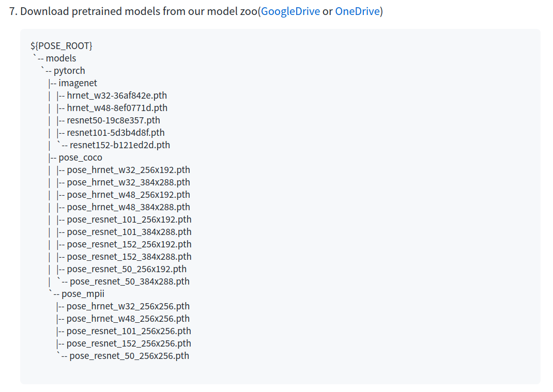Click resnet50-19c8e357.pth file name
This screenshot has height=392, width=553.
(x=113, y=120)
